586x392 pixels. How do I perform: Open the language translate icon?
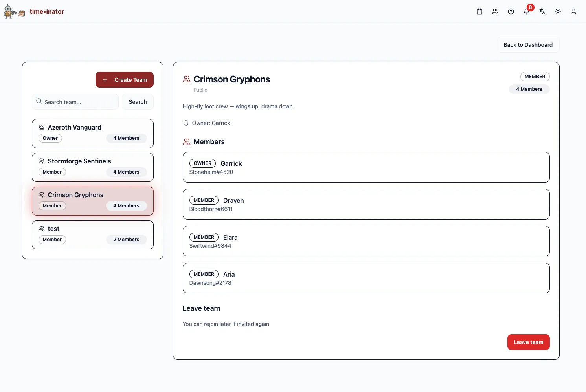click(x=542, y=12)
